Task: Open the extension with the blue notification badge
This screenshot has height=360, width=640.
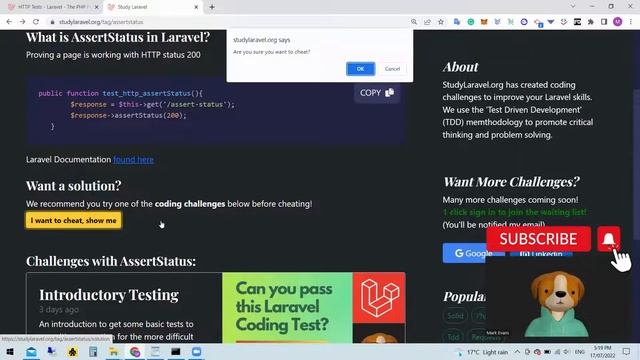Action: [x=538, y=22]
